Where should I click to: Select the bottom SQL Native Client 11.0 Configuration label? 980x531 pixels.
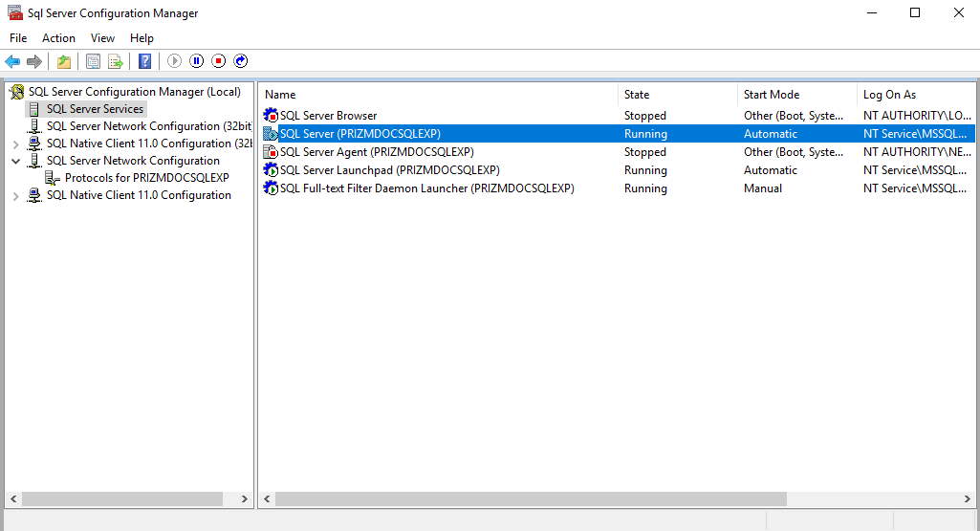[x=139, y=195]
